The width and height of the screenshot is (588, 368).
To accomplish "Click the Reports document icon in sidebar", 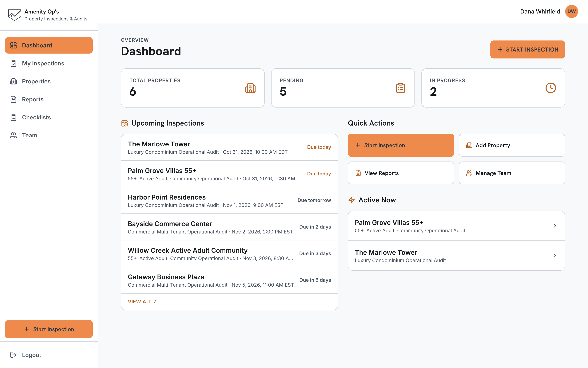I will coord(13,99).
